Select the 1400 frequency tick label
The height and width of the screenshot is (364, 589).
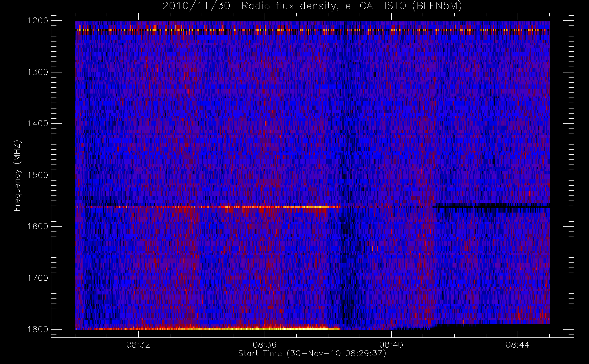point(38,124)
